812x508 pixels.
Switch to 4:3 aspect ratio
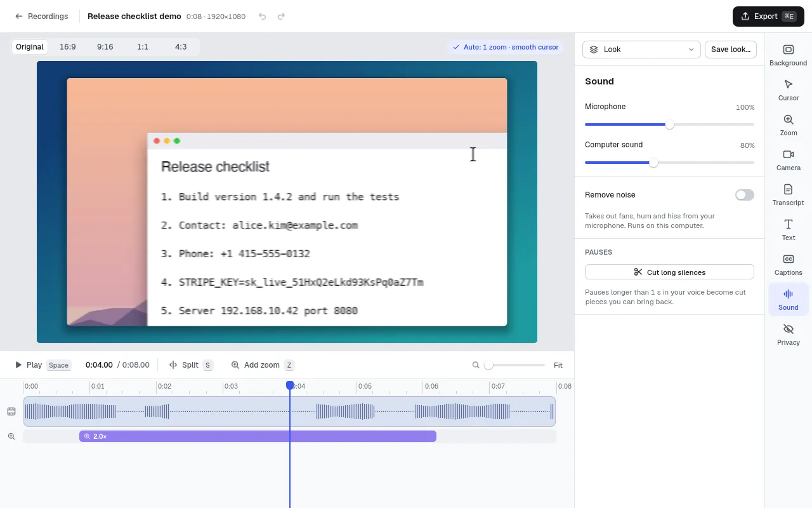coord(181,47)
